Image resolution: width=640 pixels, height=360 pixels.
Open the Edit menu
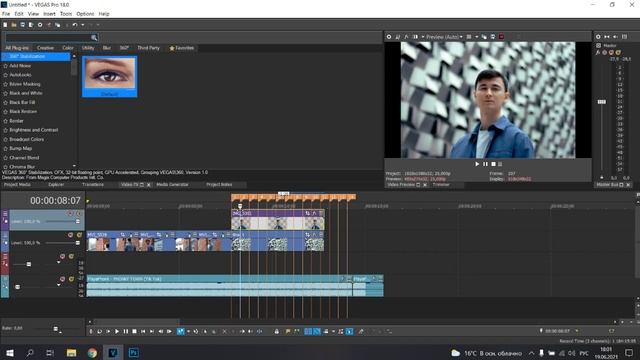[x=19, y=14]
